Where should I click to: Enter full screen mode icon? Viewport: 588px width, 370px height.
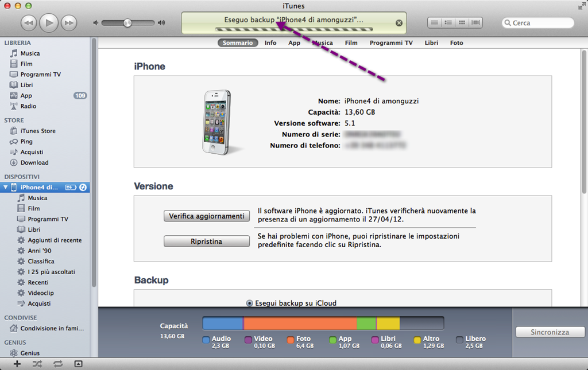click(x=582, y=6)
